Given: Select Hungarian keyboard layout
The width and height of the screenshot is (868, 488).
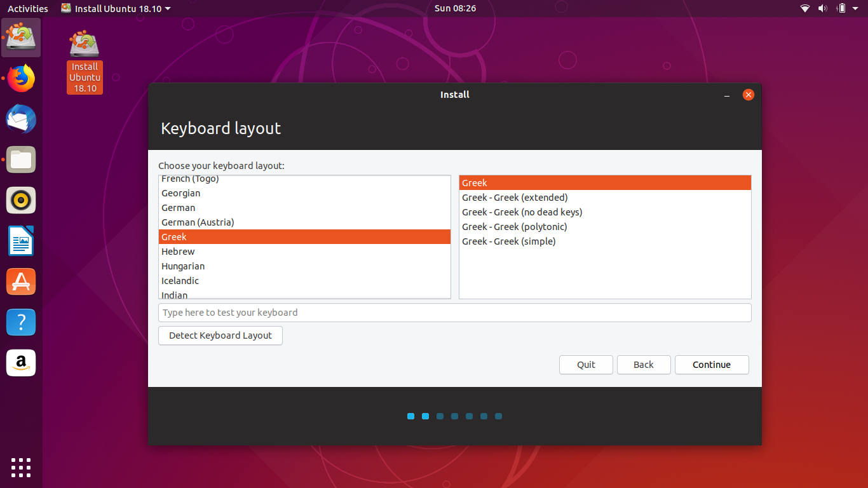Looking at the screenshot, I should 183,266.
